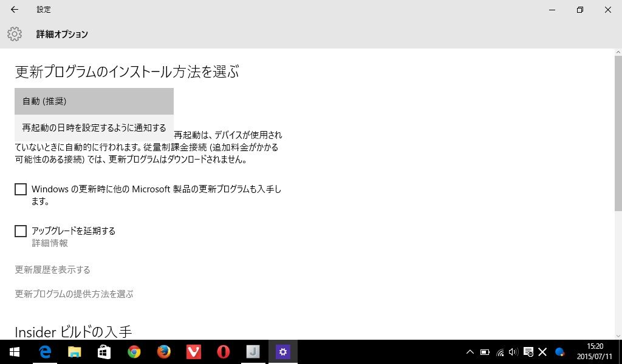Screen dimensions: 622x364
Task: Open the 詳細情報 link under upgrade deferral
Action: (x=50, y=243)
